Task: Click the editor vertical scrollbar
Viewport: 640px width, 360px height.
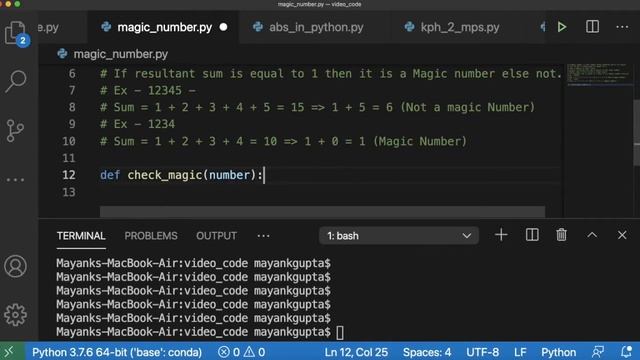Action: pyautogui.click(x=636, y=133)
